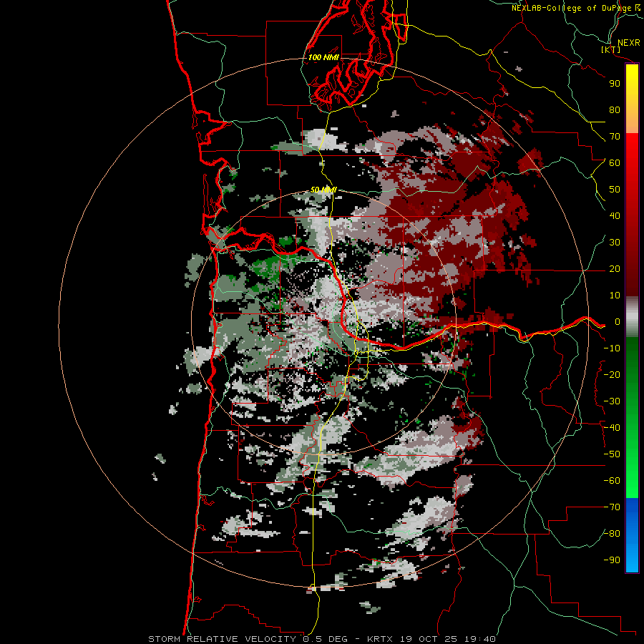The image size is (644, 644).
Task: Select the 20 value on velocity scale
Action: 615,269
